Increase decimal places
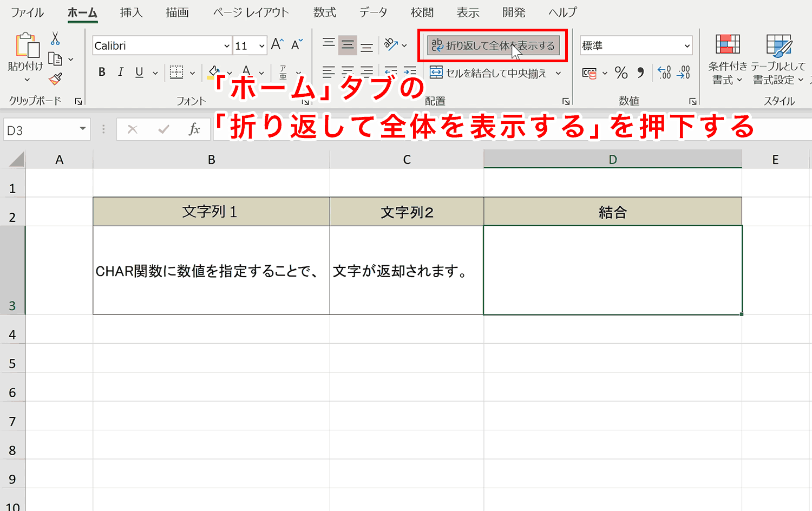This screenshot has width=812, height=511. click(664, 73)
